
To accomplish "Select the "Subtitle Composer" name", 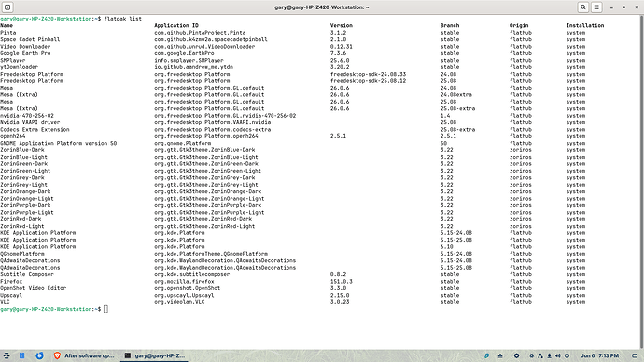I will pyautogui.click(x=27, y=274).
